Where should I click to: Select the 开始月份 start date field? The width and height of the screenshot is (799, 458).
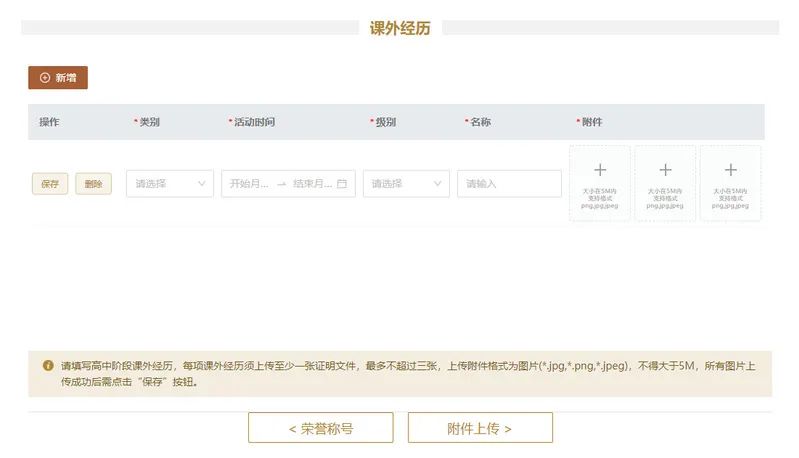249,184
